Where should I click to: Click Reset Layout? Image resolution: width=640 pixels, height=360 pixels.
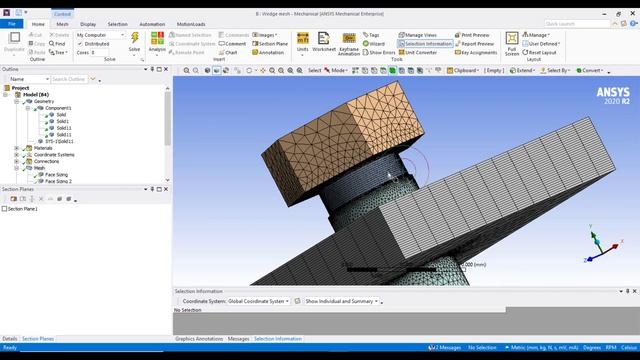pos(539,53)
